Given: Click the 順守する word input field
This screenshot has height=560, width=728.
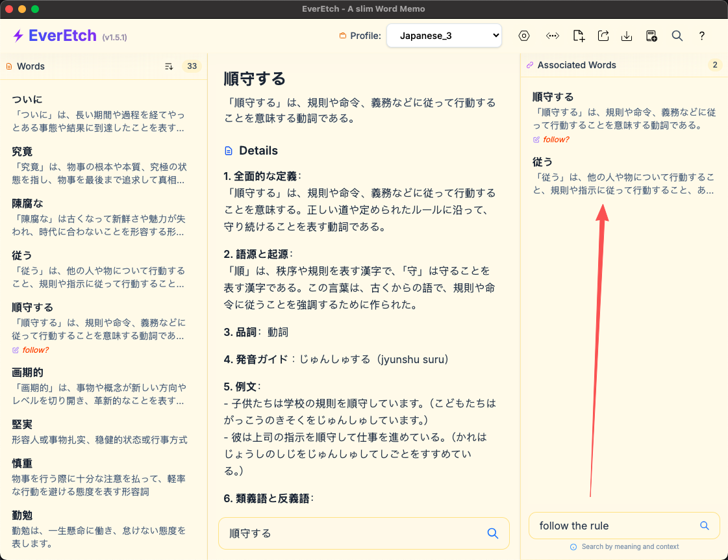Looking at the screenshot, I should tap(351, 533).
